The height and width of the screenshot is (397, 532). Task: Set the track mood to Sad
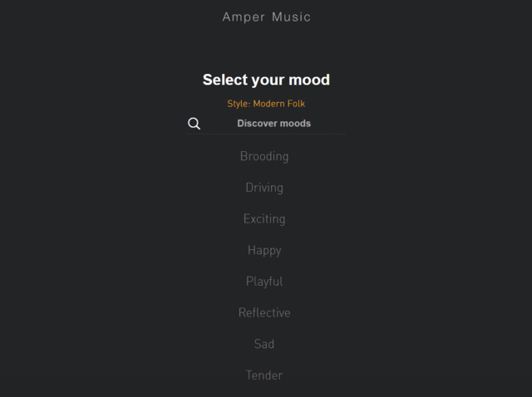[264, 344]
